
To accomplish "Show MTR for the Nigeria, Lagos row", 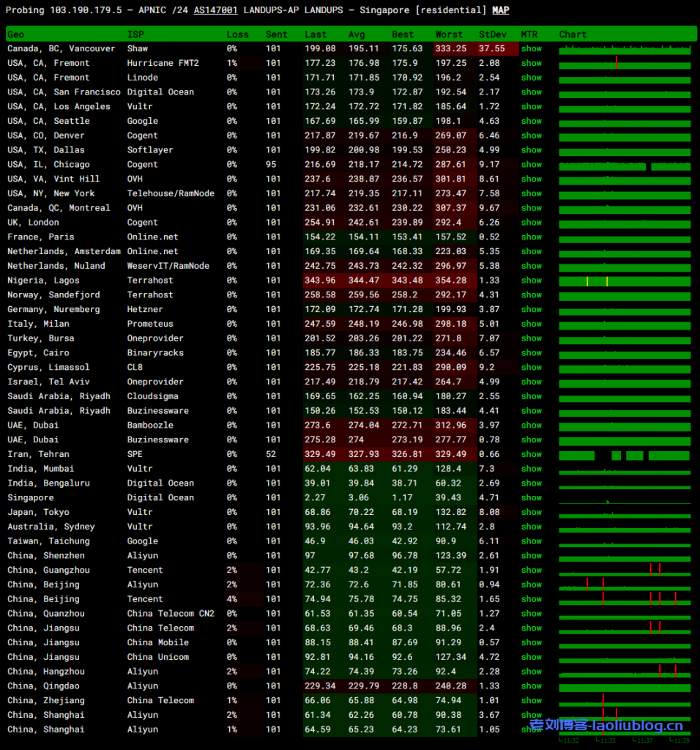I will coord(532,281).
